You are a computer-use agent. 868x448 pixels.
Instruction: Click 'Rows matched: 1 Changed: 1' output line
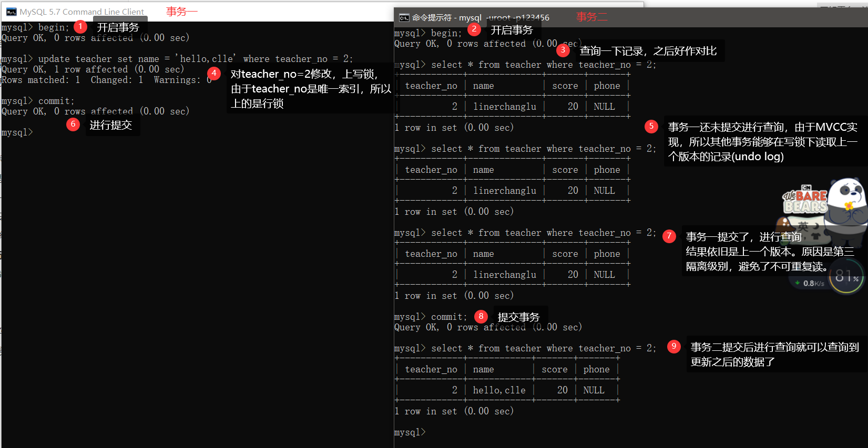tap(106, 80)
